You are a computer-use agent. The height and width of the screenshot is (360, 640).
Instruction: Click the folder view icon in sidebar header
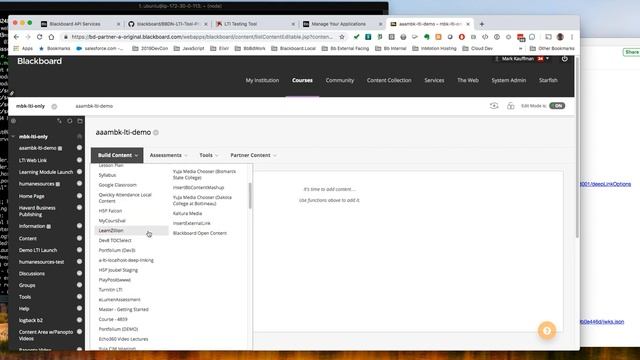click(x=80, y=121)
